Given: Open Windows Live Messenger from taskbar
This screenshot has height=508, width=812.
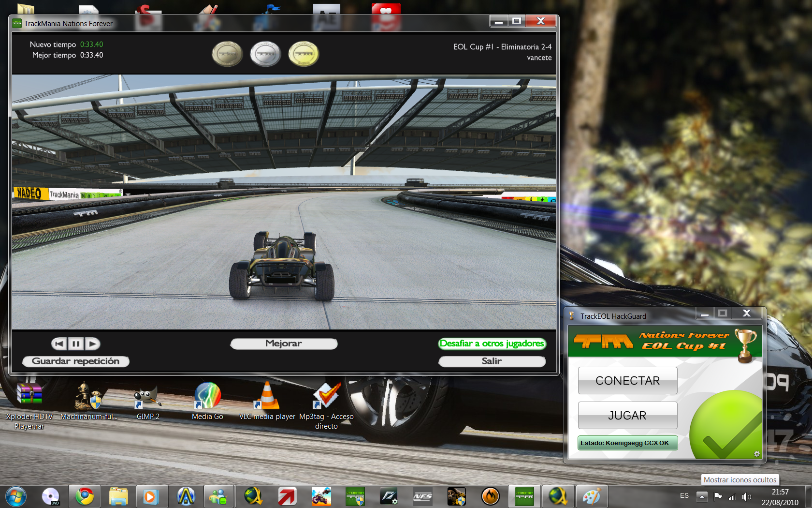Looking at the screenshot, I should (218, 496).
